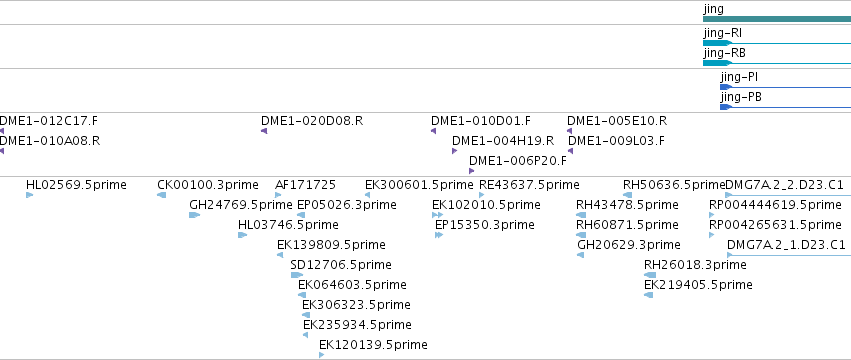851x360 pixels.
Task: Select the GH24769.5prime EST glyph
Action: click(194, 215)
